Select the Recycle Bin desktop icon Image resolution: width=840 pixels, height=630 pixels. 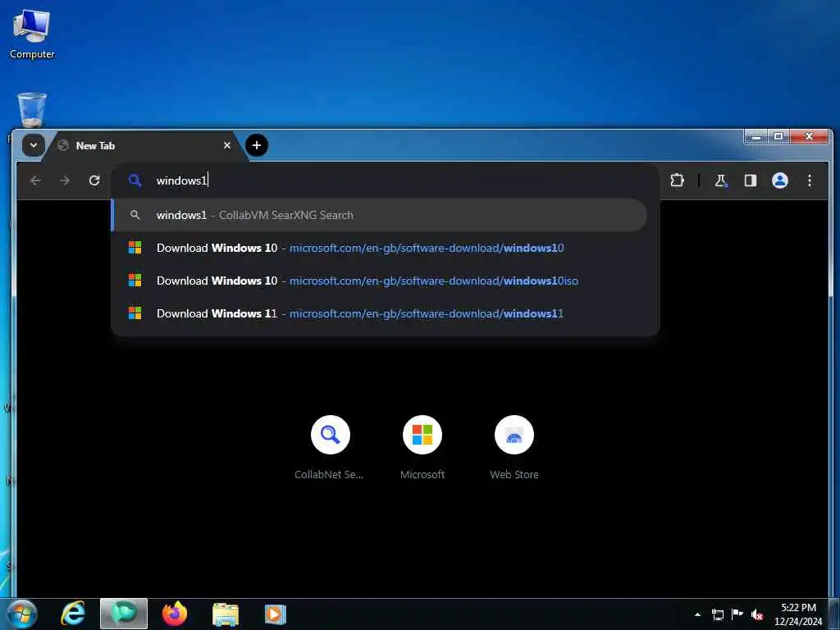tap(32, 110)
